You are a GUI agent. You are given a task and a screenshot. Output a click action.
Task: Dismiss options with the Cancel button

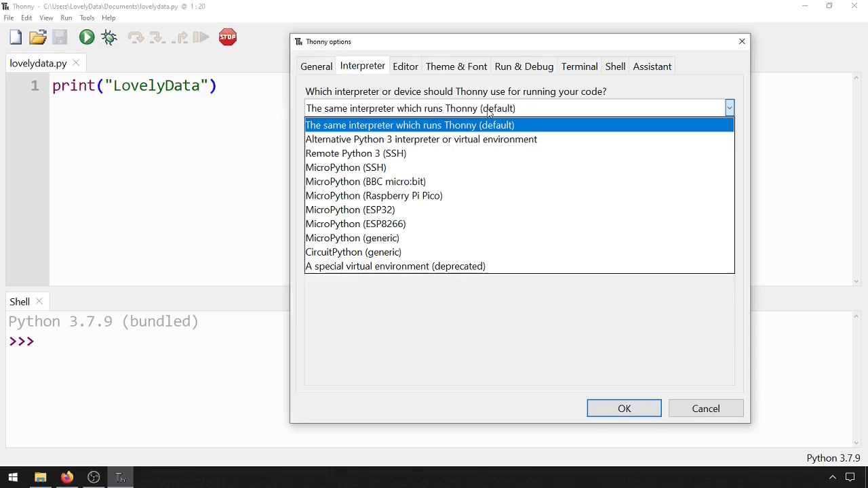[x=706, y=409]
